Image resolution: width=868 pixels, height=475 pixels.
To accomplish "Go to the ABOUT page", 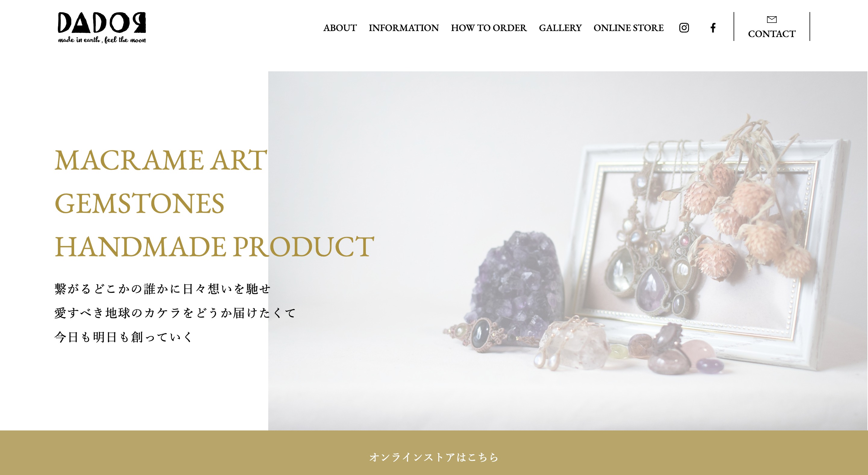I will click(340, 28).
